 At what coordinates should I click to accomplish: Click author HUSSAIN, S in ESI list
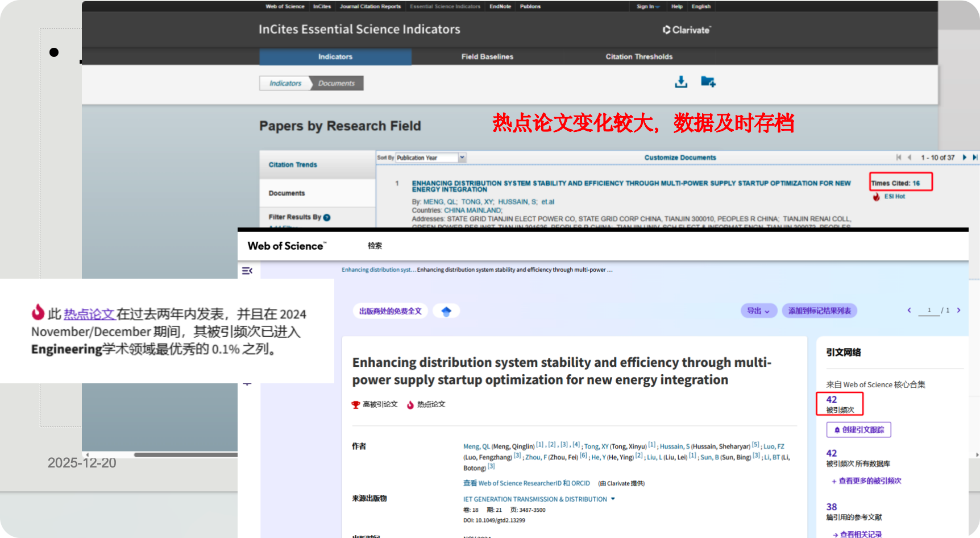(517, 202)
